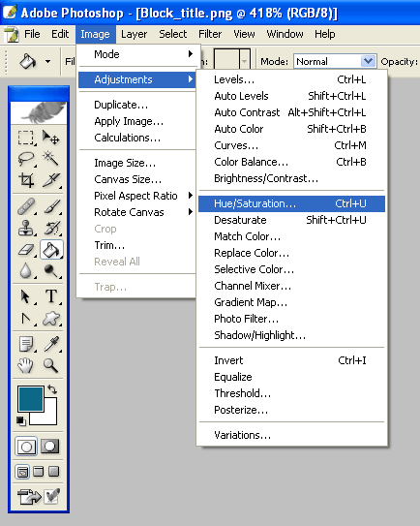This screenshot has width=420, height=526.
Task: Click Photoshop document icon beside File menu
Action: tap(12, 34)
